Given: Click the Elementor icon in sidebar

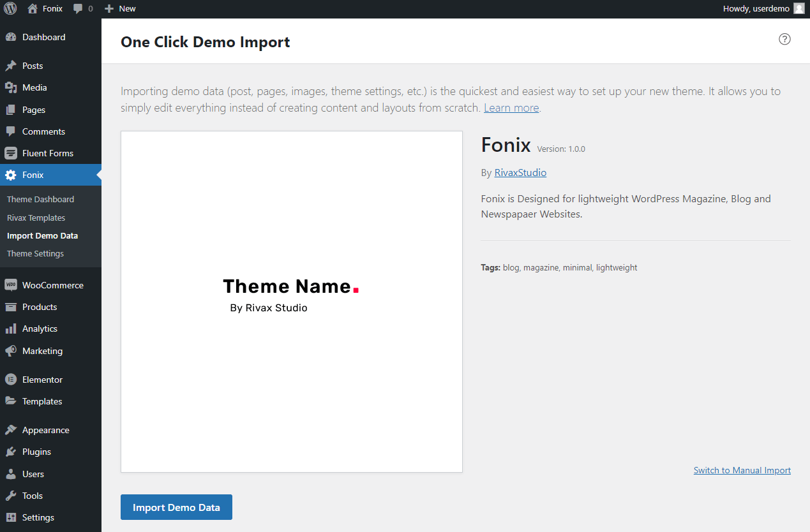Looking at the screenshot, I should pos(11,380).
